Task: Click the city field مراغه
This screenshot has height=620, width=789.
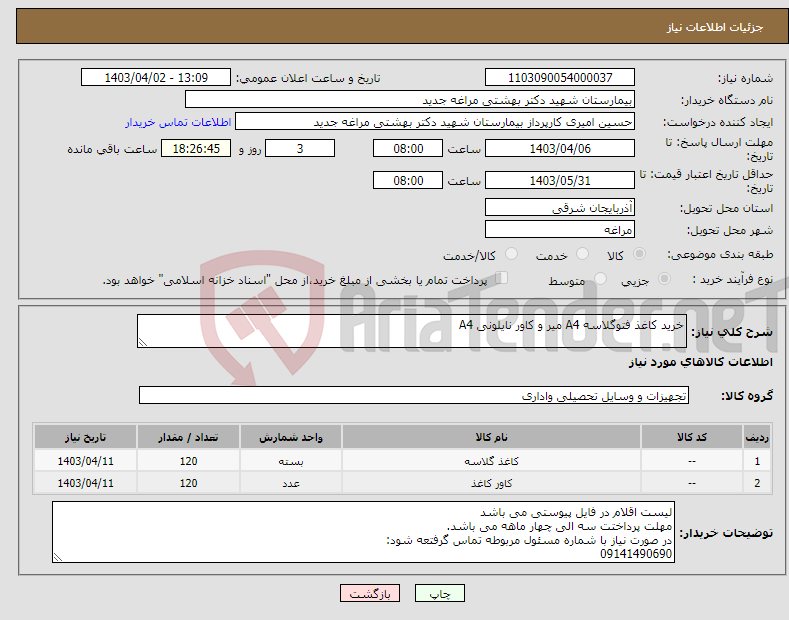Action: click(560, 229)
